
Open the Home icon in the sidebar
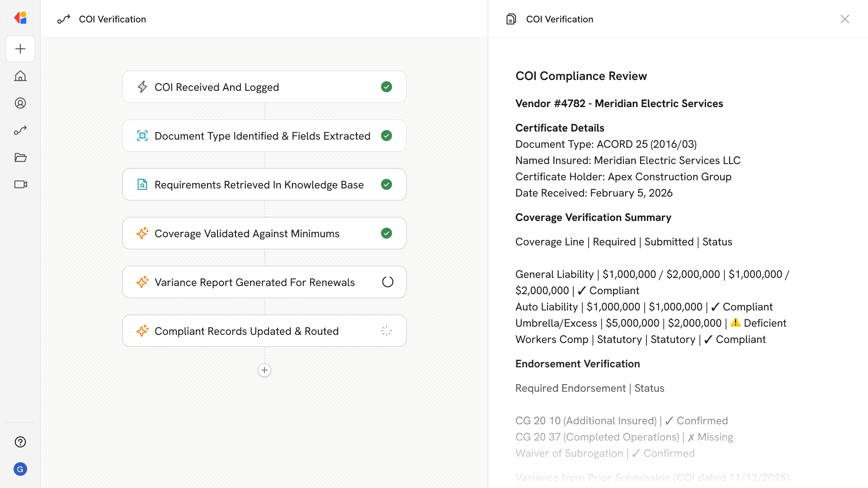pyautogui.click(x=20, y=76)
